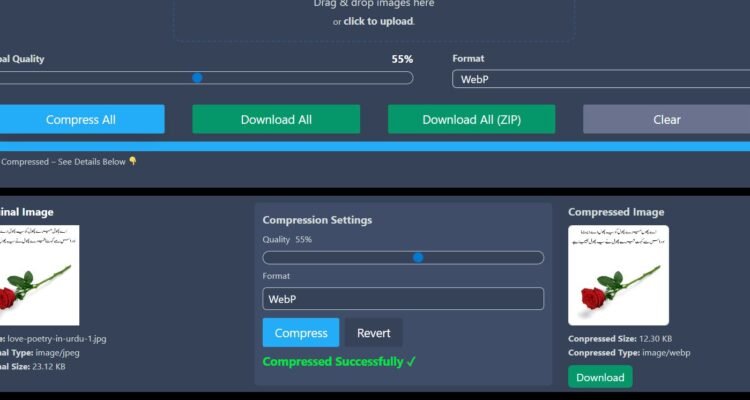Screen dimensions: 750x400
Task: Click the blue Compress button
Action: click(x=301, y=333)
